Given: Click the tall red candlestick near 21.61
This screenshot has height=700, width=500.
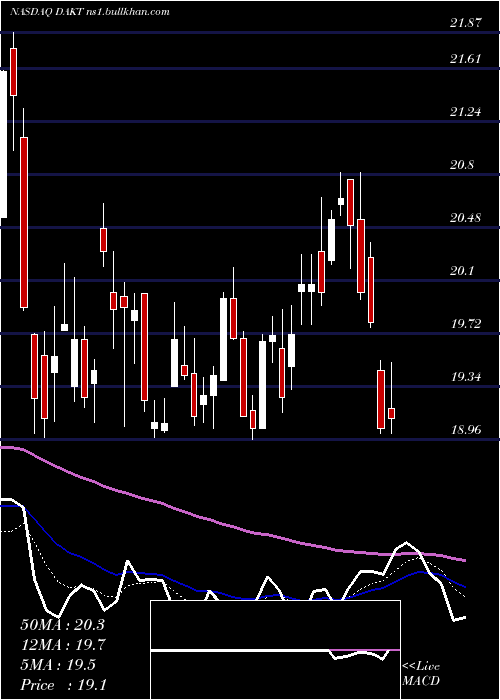Looking at the screenshot, I should click(13, 72).
